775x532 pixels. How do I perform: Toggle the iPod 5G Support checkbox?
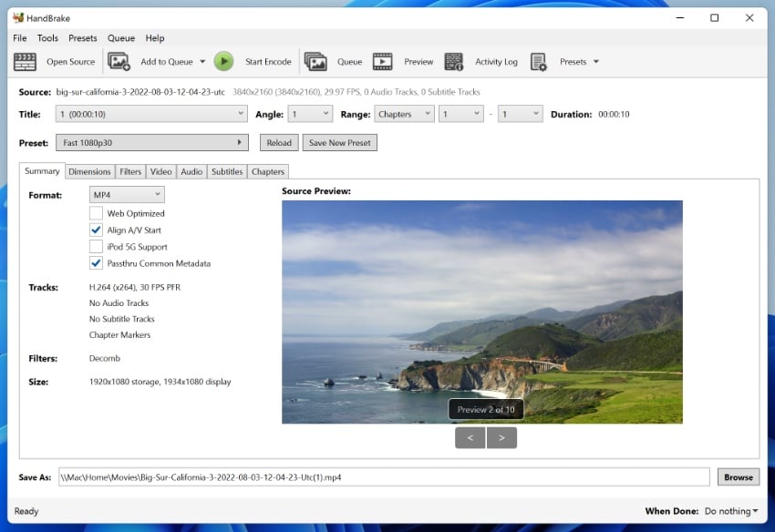coord(96,247)
